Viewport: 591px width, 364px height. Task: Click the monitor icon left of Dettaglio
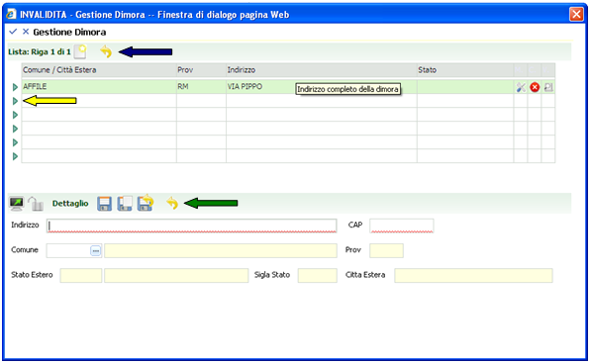[x=16, y=204]
